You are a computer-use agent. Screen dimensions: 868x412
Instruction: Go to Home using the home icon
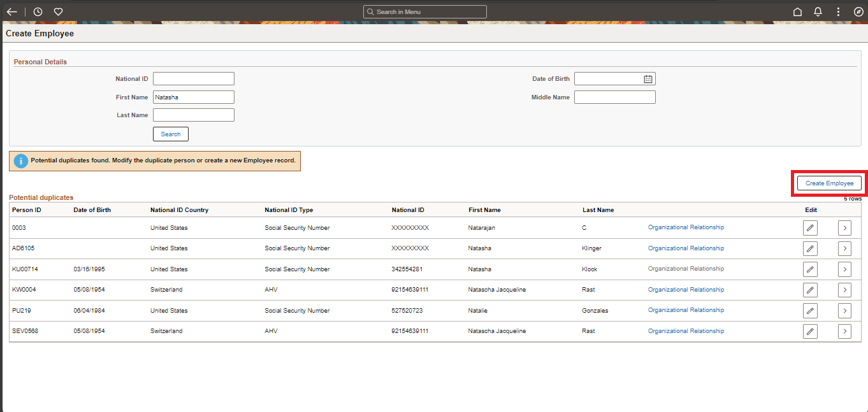pyautogui.click(x=797, y=11)
